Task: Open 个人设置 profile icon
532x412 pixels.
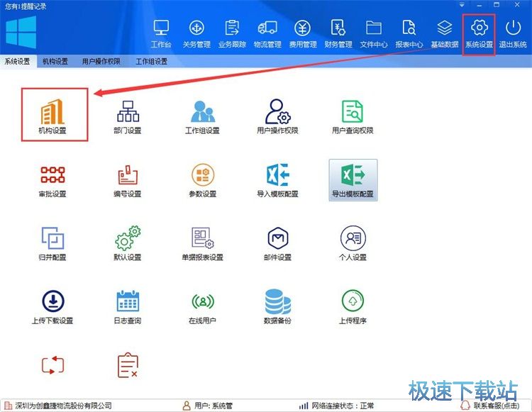Action: coord(353,243)
